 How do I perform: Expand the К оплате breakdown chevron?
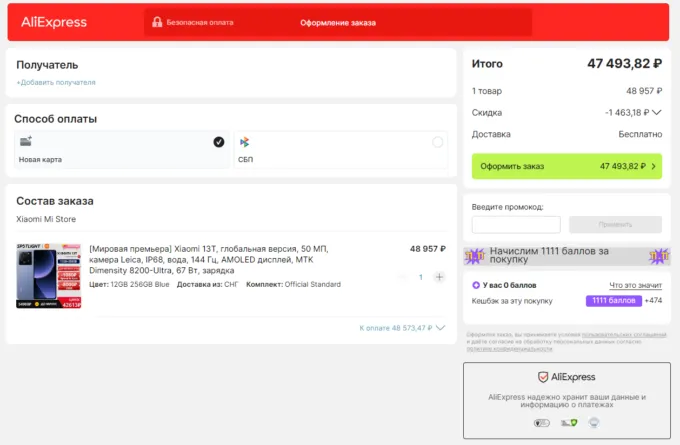coord(442,328)
